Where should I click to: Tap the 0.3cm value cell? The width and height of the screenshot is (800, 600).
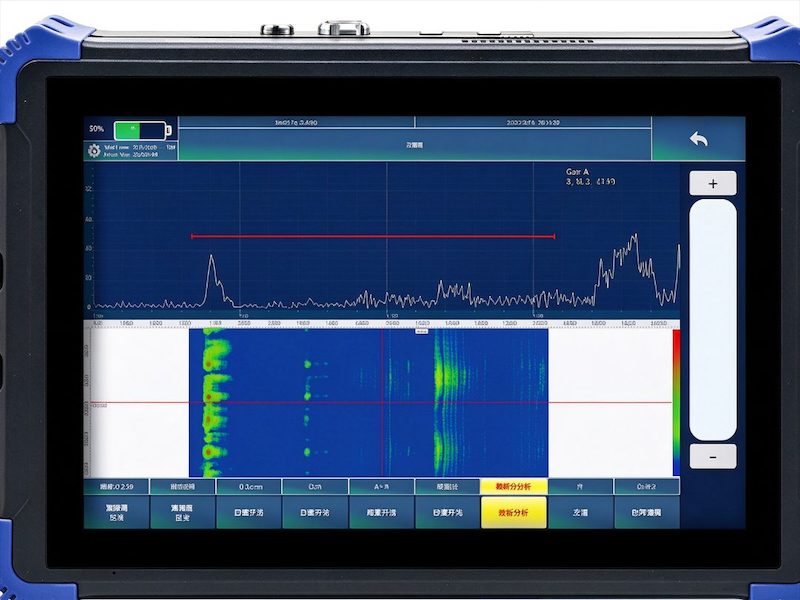pos(250,487)
